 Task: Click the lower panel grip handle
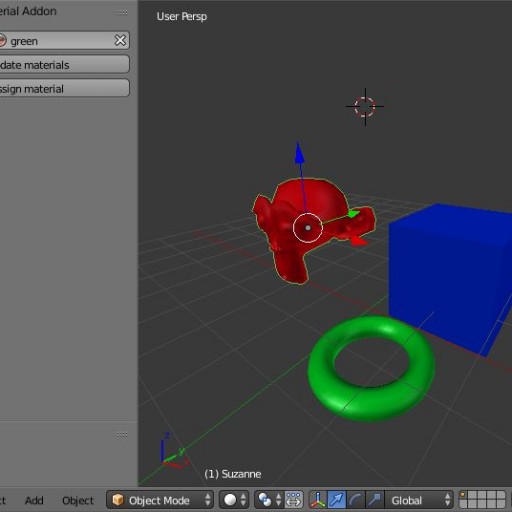pos(122,434)
